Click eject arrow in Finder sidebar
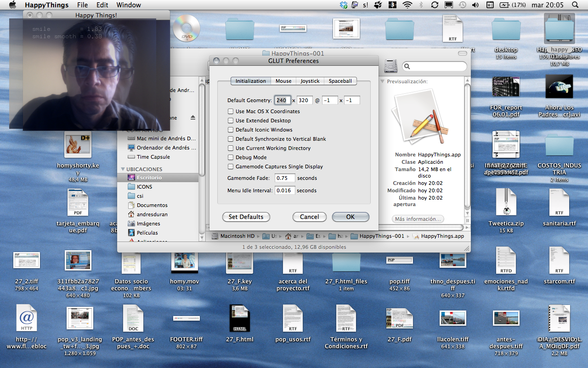 coord(193,118)
